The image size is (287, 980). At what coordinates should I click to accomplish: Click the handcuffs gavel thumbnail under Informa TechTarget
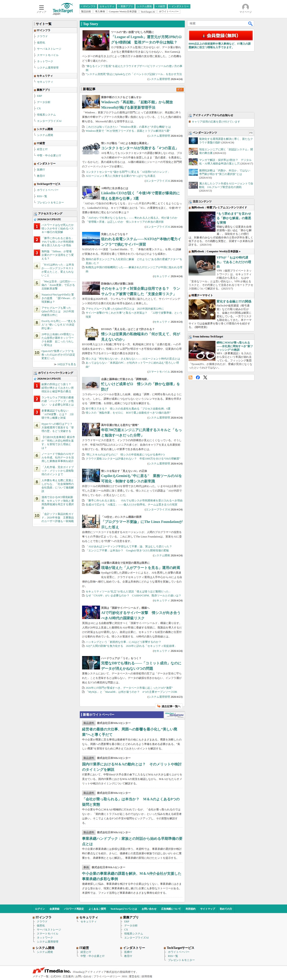202,350
